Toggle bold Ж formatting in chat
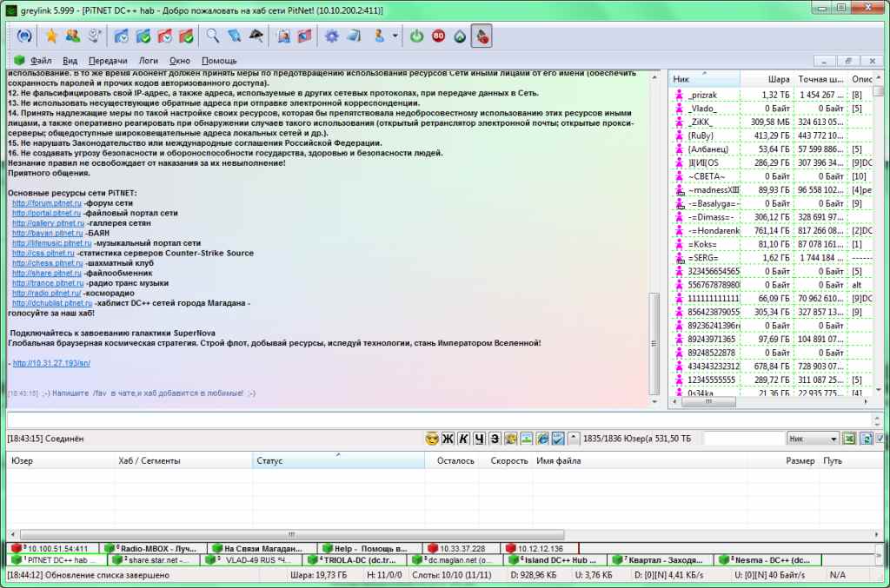 (x=448, y=439)
